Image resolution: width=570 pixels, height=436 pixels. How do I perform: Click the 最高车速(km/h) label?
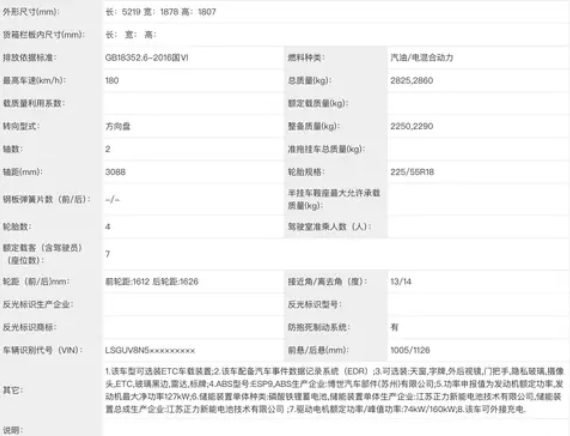click(x=34, y=80)
